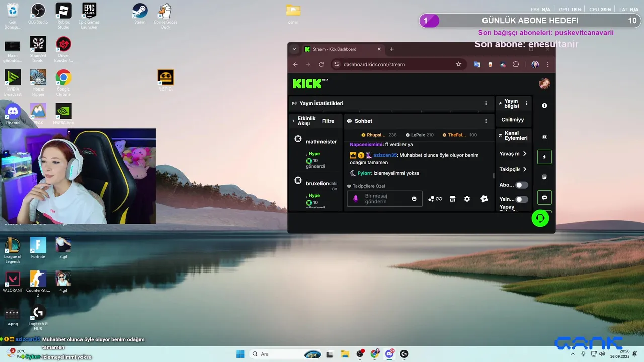Open Chrome three-dot menu
644x362 pixels.
pyautogui.click(x=548, y=64)
